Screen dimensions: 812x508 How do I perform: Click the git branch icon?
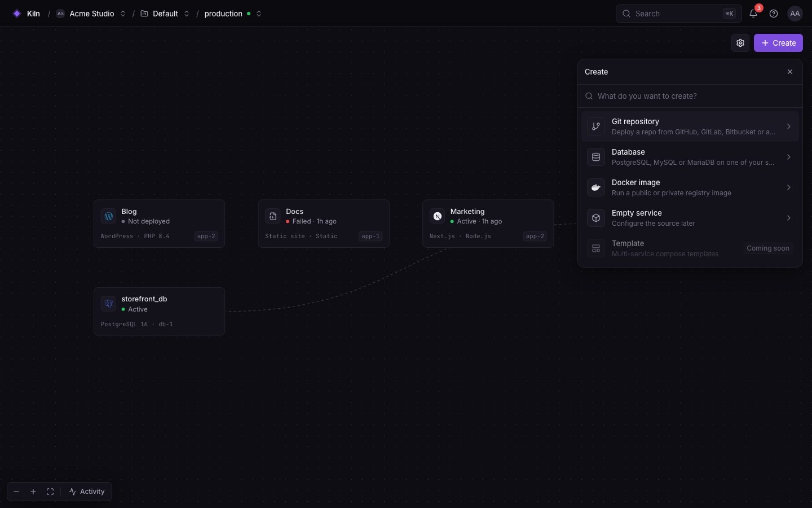pyautogui.click(x=596, y=126)
